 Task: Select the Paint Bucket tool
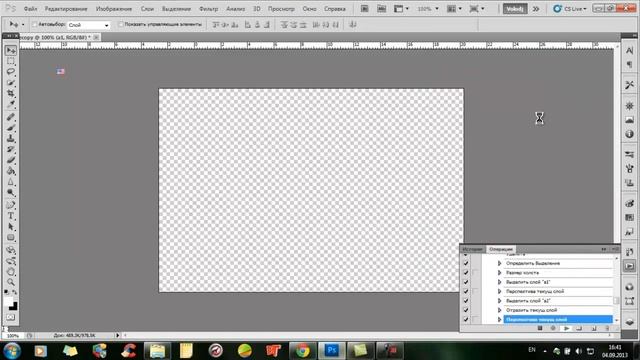[x=11, y=171]
